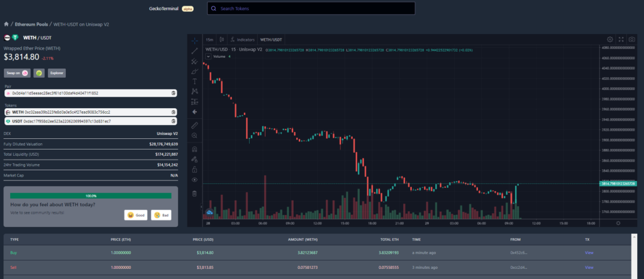Open the pitchfork drawing tools
This screenshot has height=279, width=644.
(x=195, y=61)
